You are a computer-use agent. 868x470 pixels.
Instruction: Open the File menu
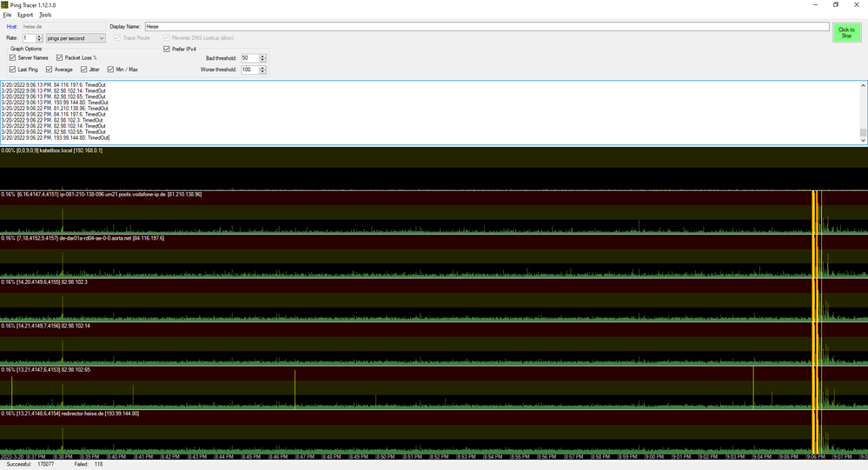coord(7,15)
